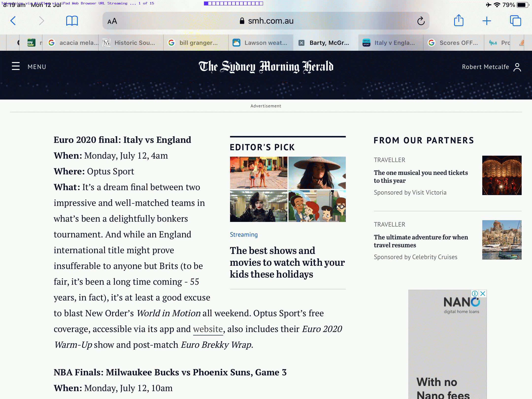
Task: Select the Euro 2020 final heading
Action: click(x=122, y=140)
